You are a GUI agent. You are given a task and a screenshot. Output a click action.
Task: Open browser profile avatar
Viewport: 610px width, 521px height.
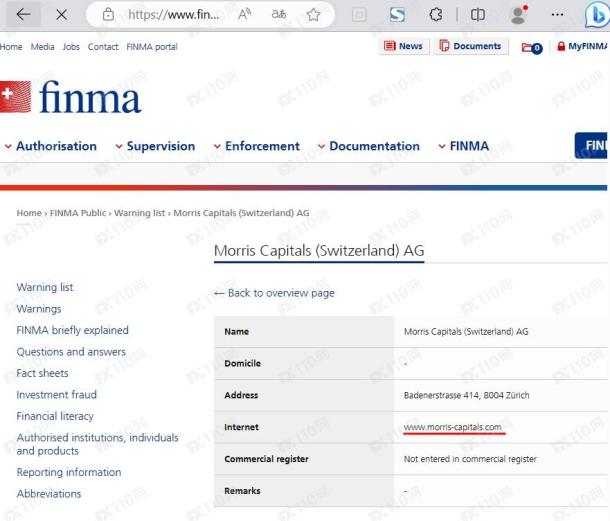point(519,15)
